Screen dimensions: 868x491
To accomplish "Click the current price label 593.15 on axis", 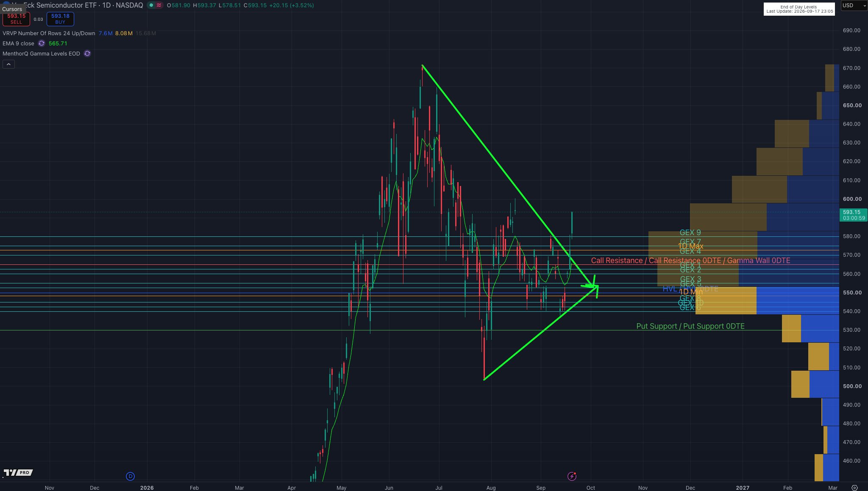I will pyautogui.click(x=853, y=215).
